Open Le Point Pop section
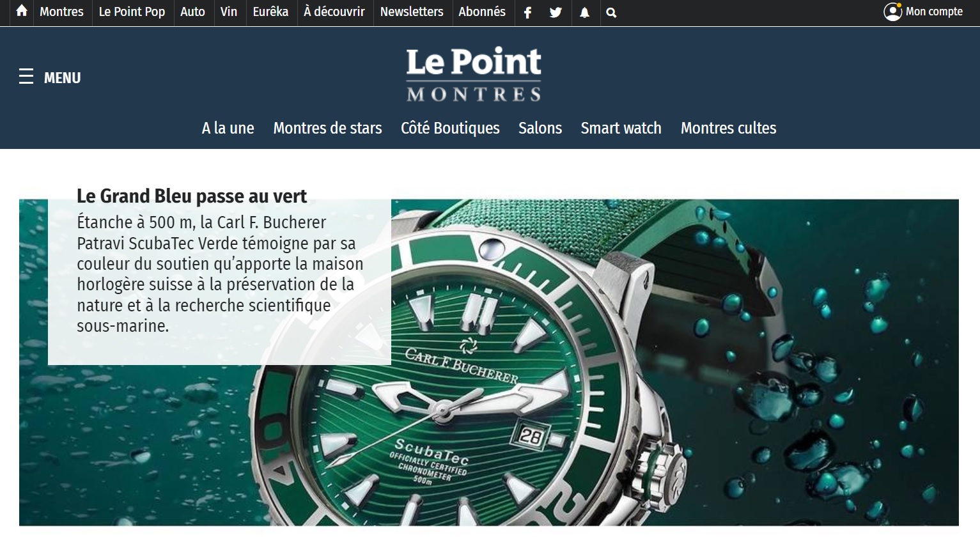Viewport: 980px width, 553px height. [132, 12]
